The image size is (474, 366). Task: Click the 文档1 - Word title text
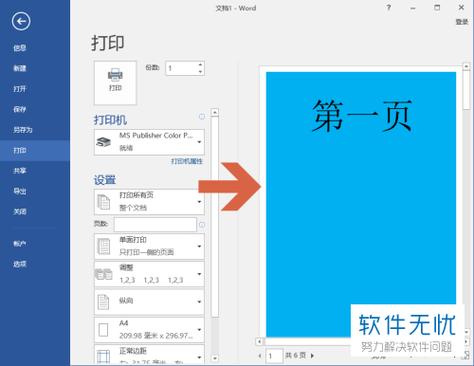pyautogui.click(x=236, y=8)
